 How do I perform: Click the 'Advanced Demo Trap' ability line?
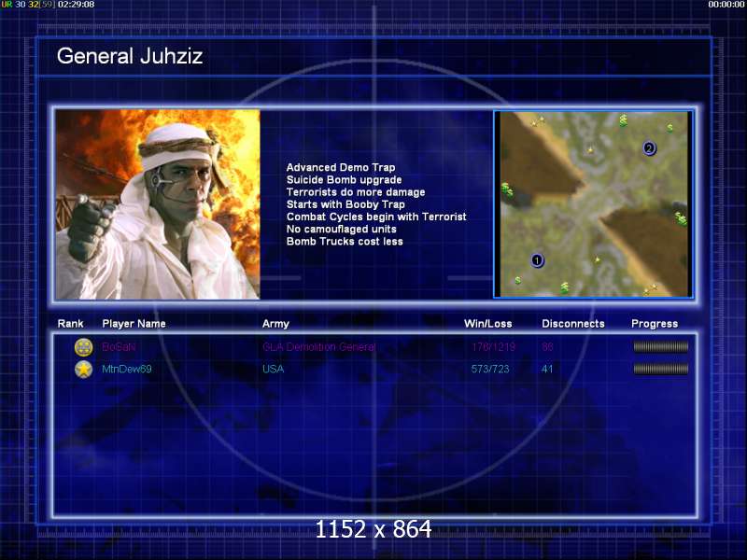pos(341,168)
